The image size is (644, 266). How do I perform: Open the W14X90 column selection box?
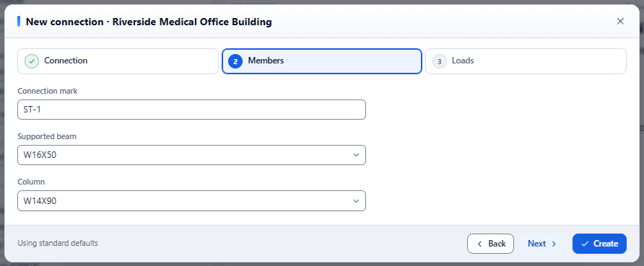(x=191, y=201)
